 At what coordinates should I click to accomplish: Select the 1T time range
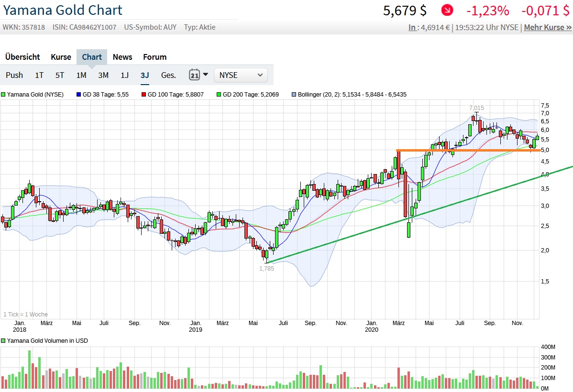(39, 75)
